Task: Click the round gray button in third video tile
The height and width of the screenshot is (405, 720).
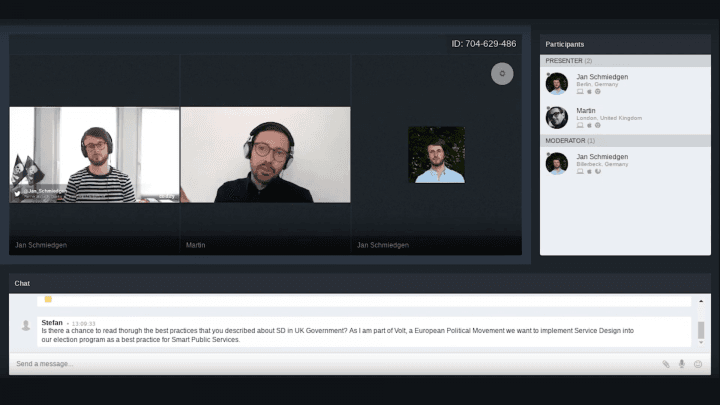Action: click(502, 73)
